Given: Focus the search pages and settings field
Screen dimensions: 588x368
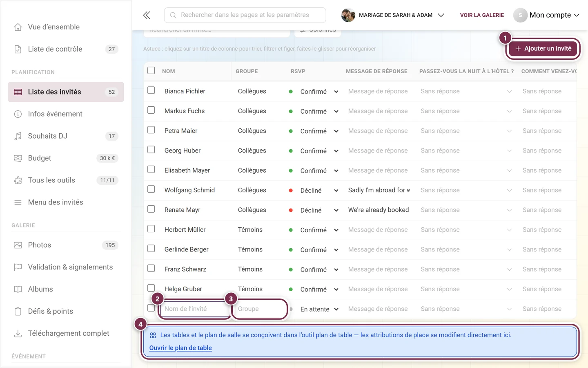Looking at the screenshot, I should 245,15.
